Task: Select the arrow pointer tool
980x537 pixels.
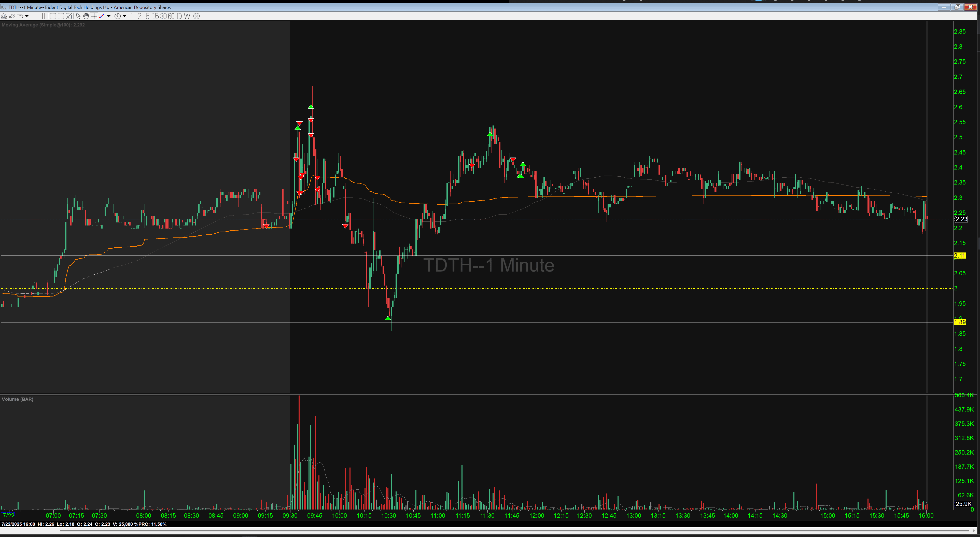Action: pyautogui.click(x=78, y=16)
